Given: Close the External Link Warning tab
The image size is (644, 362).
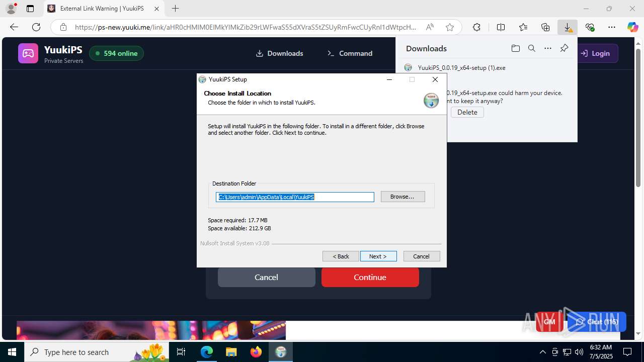Looking at the screenshot, I should (156, 9).
